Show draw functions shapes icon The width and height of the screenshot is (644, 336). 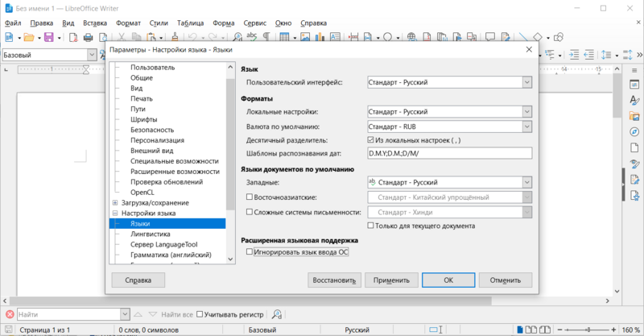tap(558, 37)
